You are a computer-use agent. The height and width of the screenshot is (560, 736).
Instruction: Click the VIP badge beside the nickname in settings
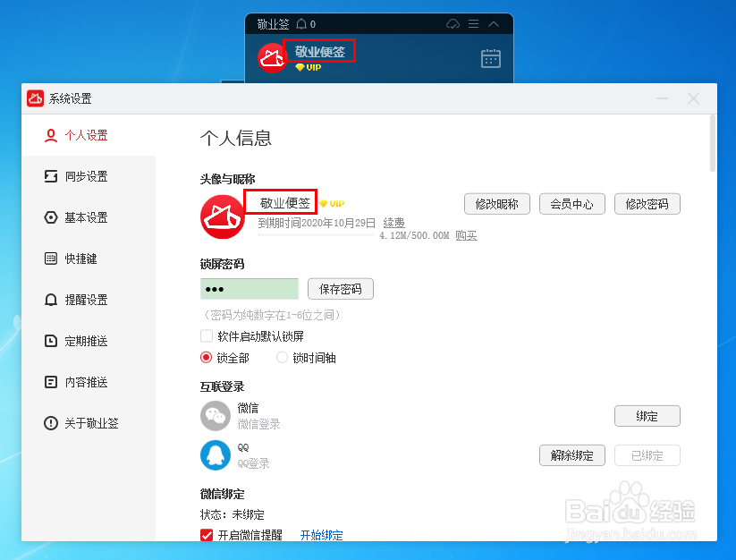332,204
